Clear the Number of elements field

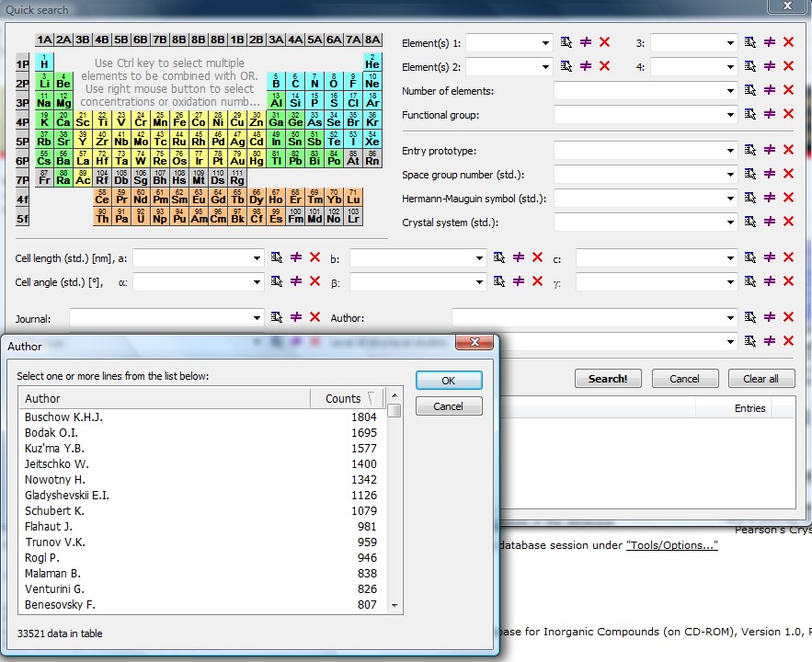click(x=788, y=90)
